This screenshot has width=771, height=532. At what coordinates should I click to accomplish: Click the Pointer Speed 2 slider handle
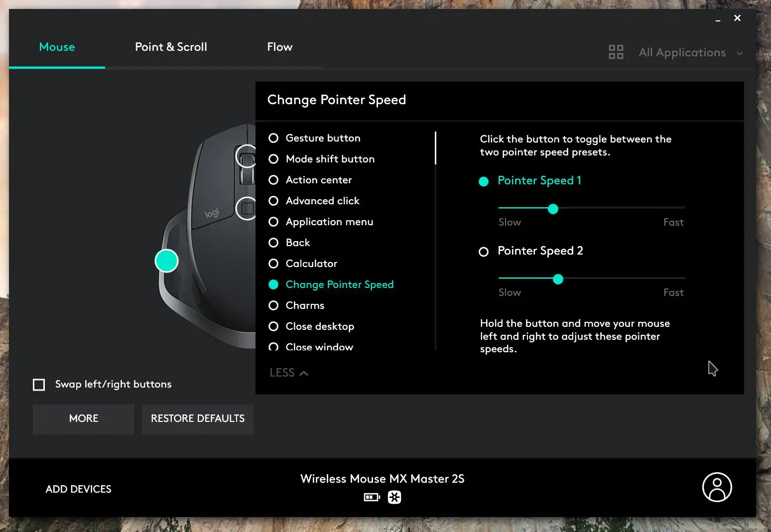(x=558, y=279)
